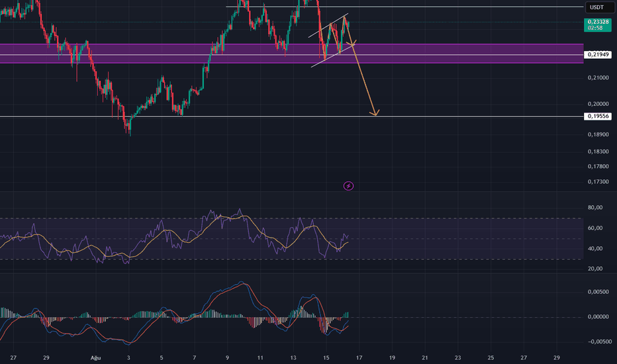Click the RSI 80,00 scale value
The width and height of the screenshot is (617, 364).
[595, 207]
